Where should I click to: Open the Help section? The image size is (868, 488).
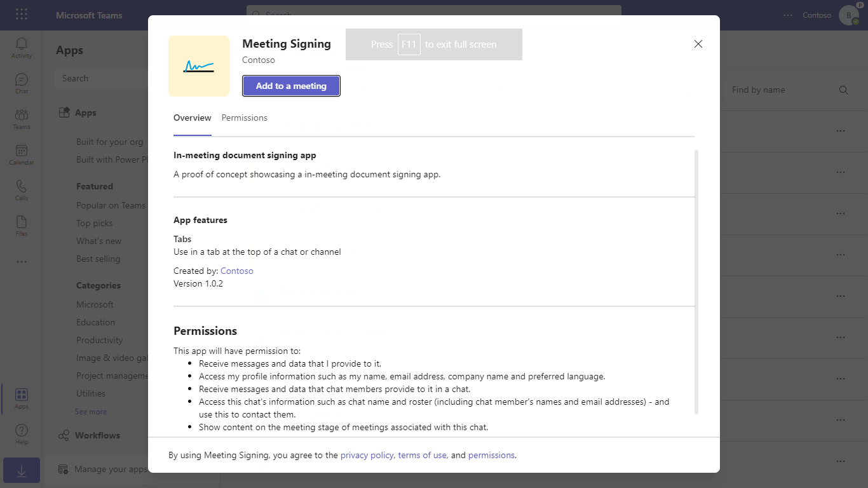[21, 433]
